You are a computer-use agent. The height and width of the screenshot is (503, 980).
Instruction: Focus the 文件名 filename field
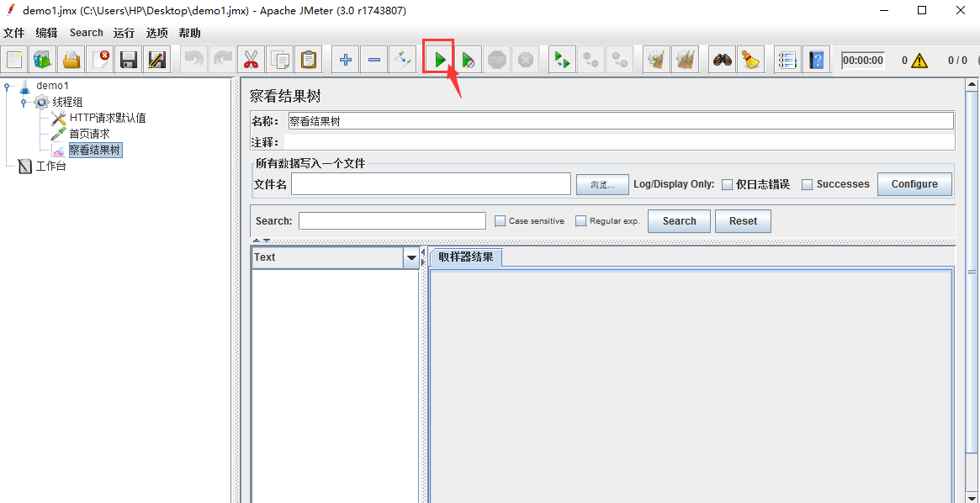(x=432, y=184)
